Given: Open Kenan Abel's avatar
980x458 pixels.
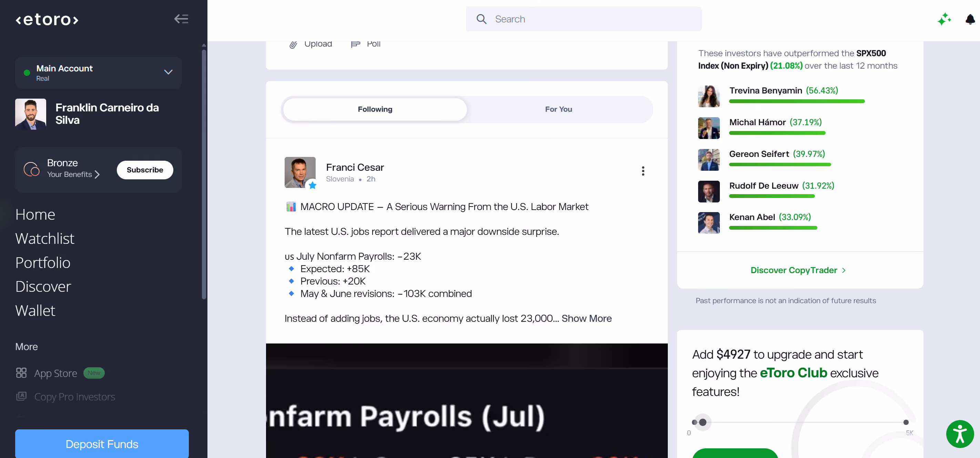Looking at the screenshot, I should pyautogui.click(x=709, y=223).
